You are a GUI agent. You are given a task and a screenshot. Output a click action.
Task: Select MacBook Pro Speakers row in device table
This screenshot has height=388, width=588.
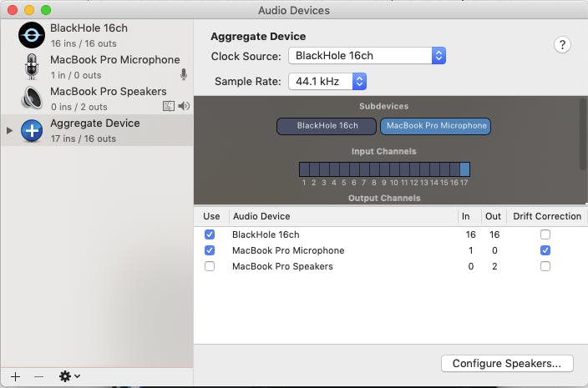pos(391,266)
